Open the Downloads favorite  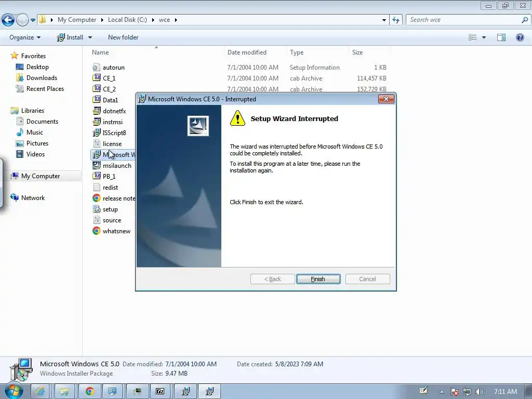(x=42, y=78)
